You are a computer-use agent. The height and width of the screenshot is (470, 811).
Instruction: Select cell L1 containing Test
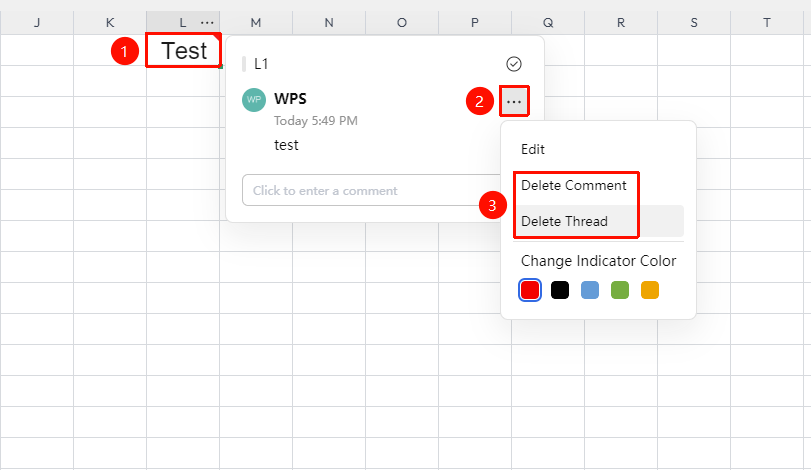coord(184,51)
